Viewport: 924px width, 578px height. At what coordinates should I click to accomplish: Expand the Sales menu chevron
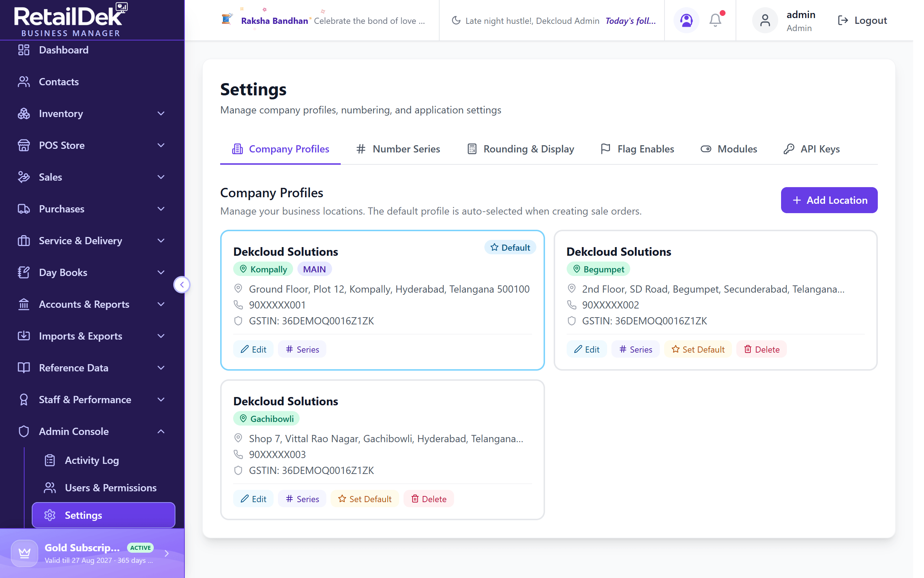(x=161, y=177)
